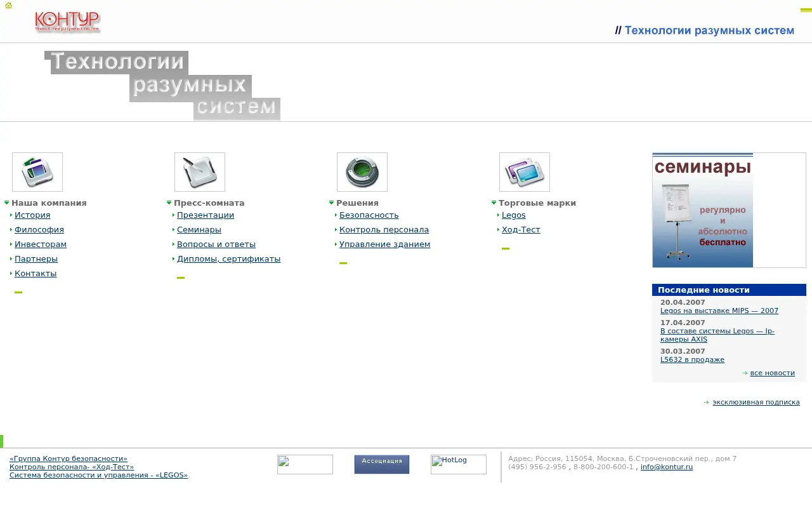Open the Legos link under Торговые марки
This screenshot has width=812, height=508.
(514, 215)
